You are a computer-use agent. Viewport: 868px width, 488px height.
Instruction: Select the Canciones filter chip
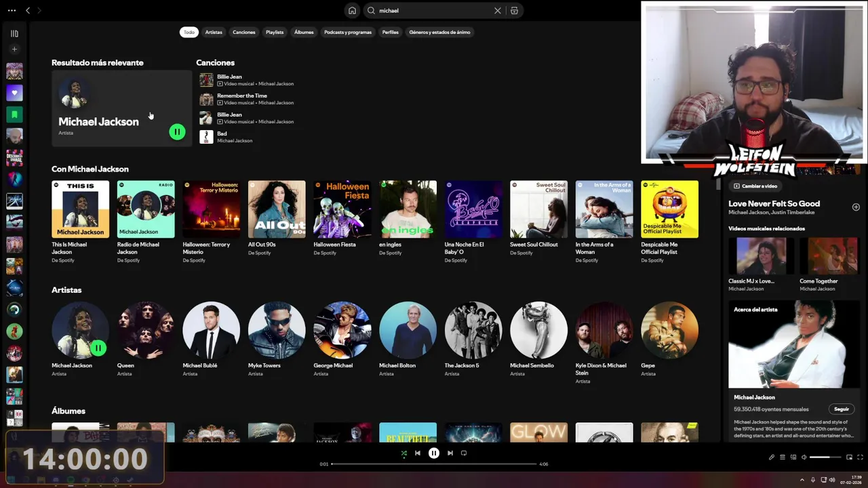[244, 32]
